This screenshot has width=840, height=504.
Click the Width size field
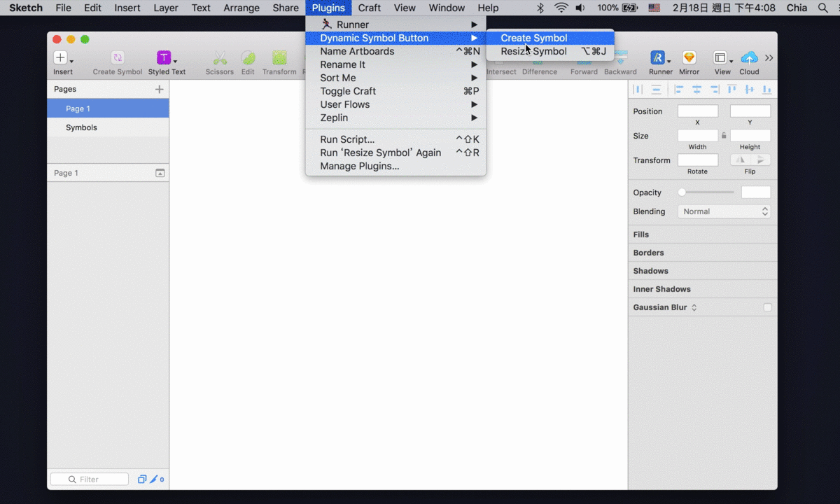pyautogui.click(x=698, y=136)
